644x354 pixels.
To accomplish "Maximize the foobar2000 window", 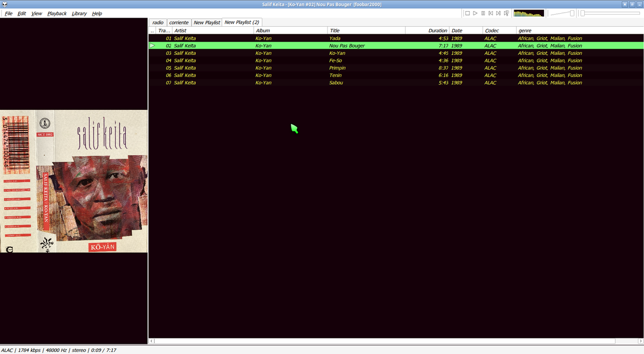I will point(632,4).
